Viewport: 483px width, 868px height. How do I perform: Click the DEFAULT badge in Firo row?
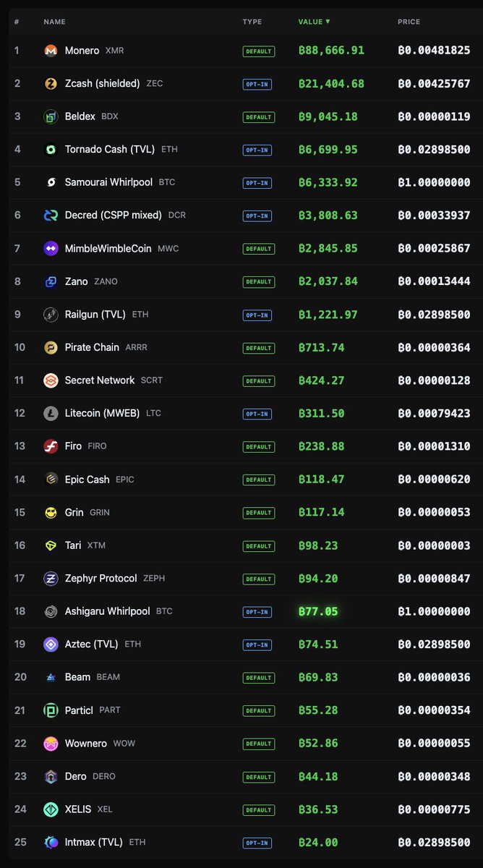point(257,447)
